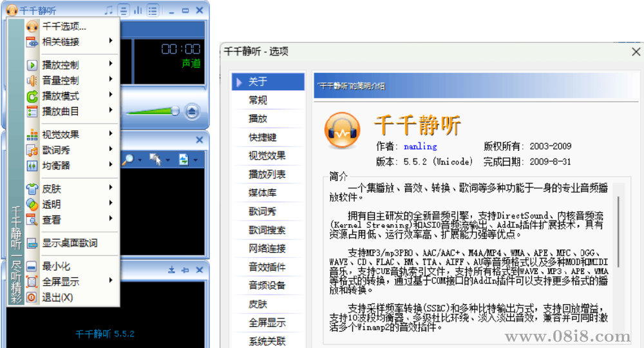Click the speaker icon beside 音量控制
The image size is (644, 348).
click(32, 81)
